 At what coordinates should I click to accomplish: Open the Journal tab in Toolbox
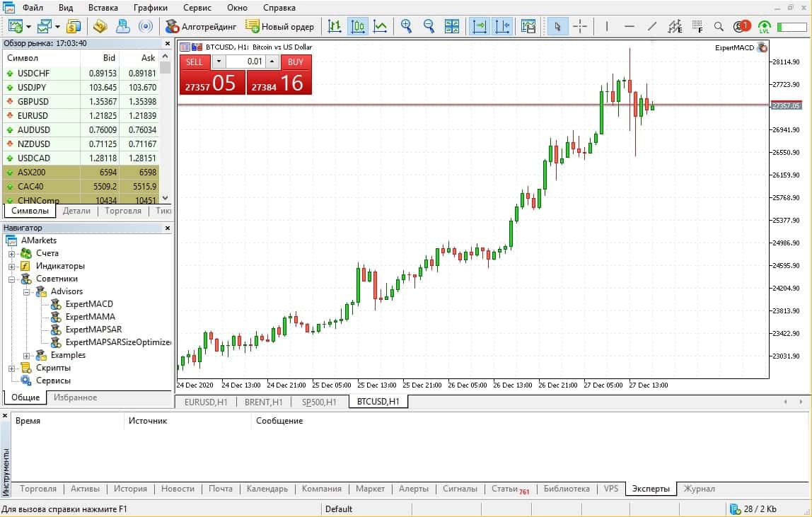pos(699,489)
